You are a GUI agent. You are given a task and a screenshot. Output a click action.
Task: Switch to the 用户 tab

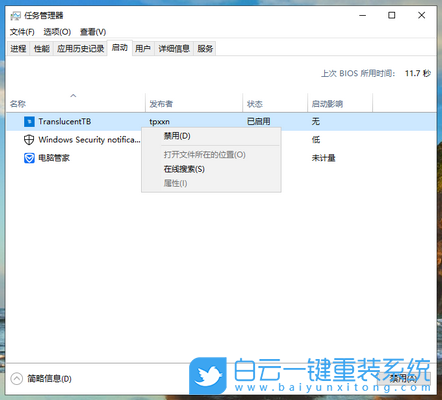pyautogui.click(x=143, y=49)
